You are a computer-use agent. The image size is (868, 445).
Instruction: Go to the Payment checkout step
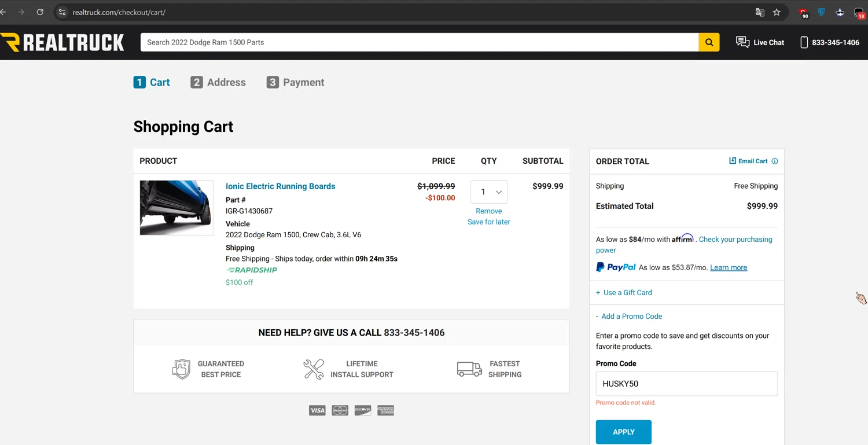tap(295, 82)
